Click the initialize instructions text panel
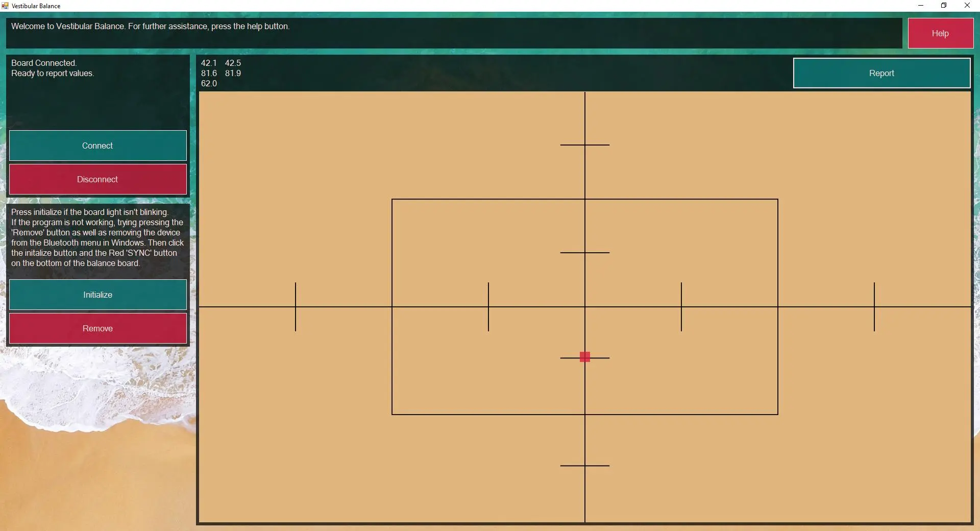This screenshot has width=980, height=531. (97, 238)
